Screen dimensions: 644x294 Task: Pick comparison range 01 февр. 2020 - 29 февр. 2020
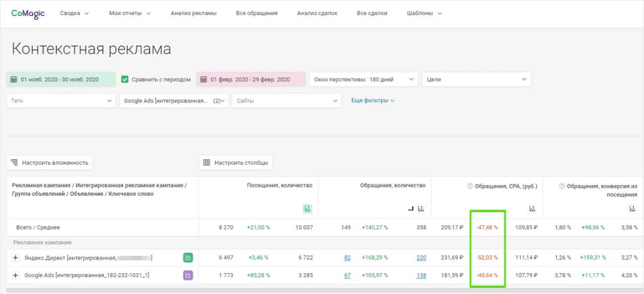250,79
